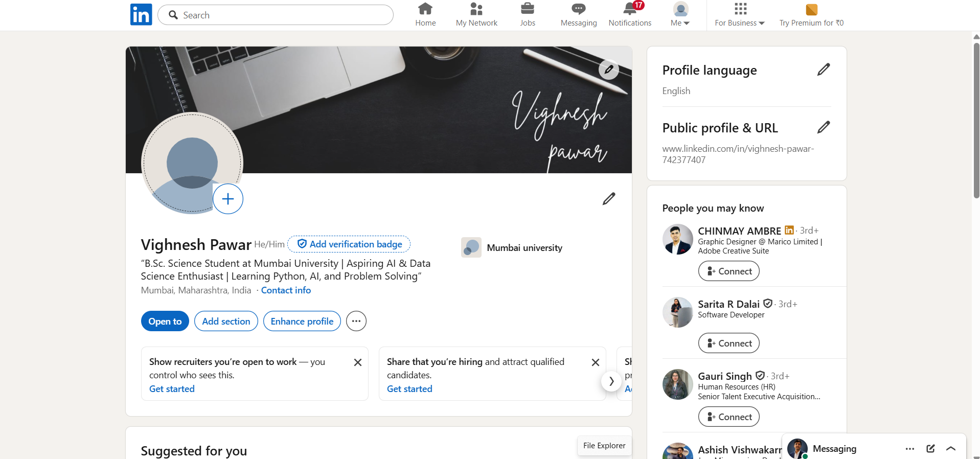Viewport: 980px width, 459px height.
Task: Edit Public profile & URL pencil icon
Action: coord(824,127)
